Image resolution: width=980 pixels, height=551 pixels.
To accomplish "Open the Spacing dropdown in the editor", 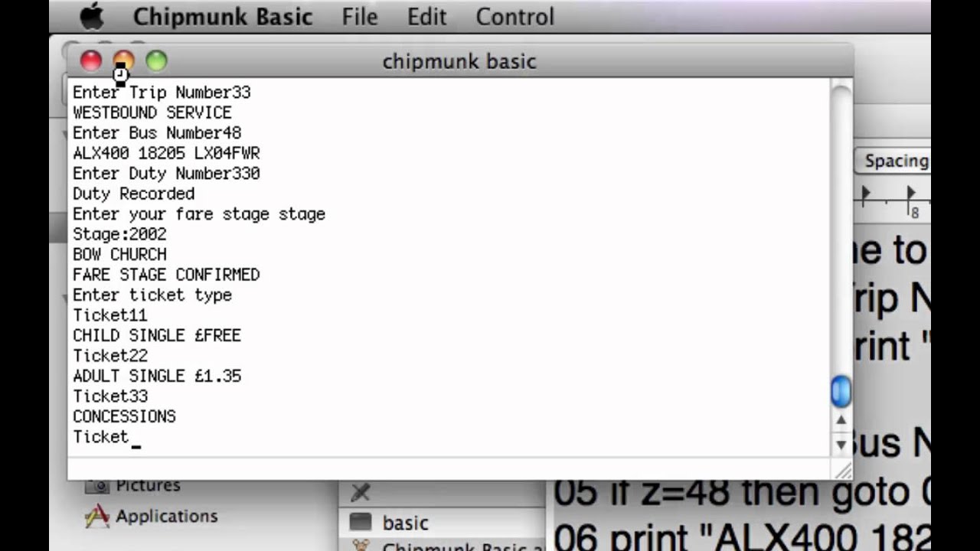I will [x=892, y=161].
